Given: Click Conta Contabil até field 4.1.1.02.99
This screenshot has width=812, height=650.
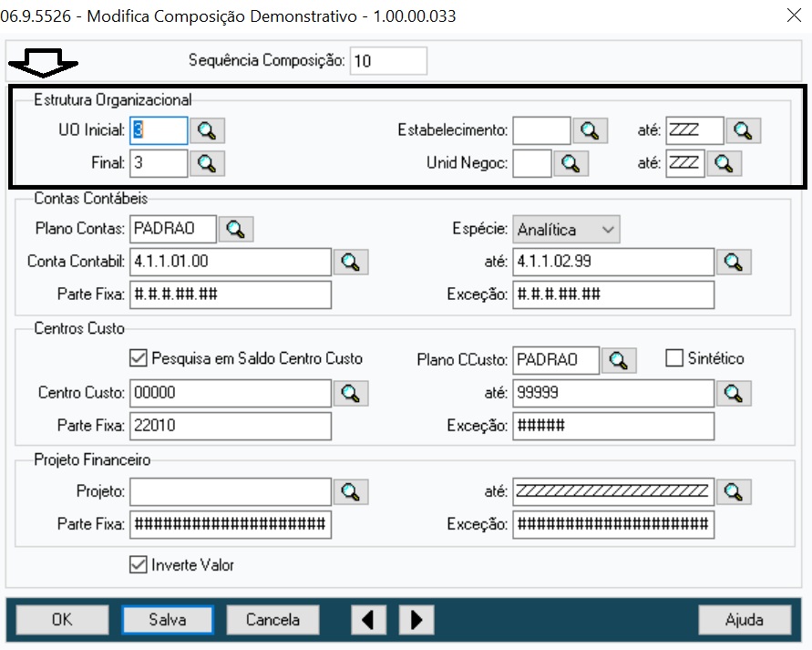Looking at the screenshot, I should (613, 262).
